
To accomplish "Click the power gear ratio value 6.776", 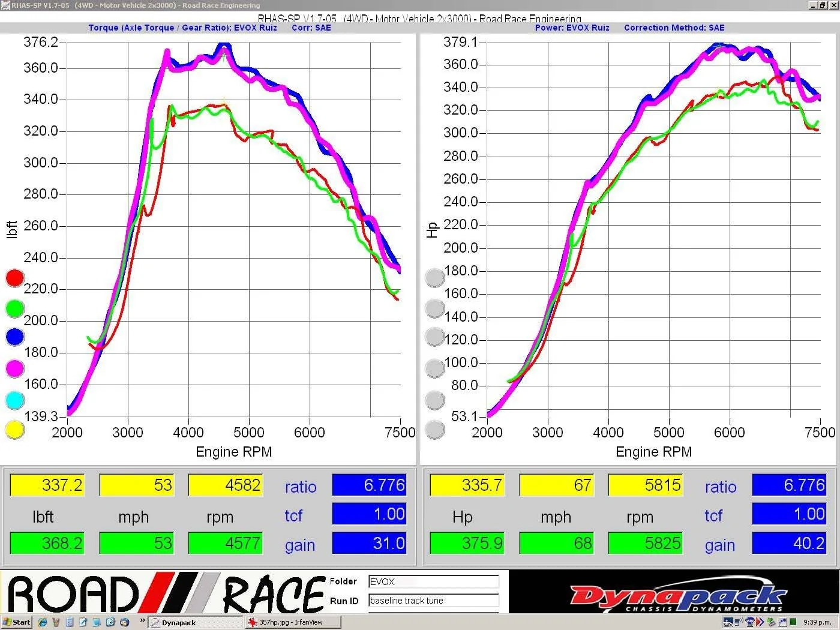I will 789,485.
